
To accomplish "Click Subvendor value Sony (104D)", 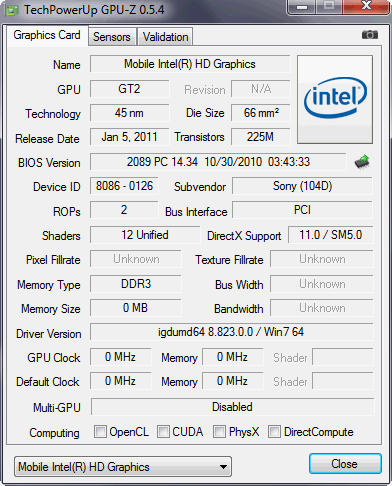I will (302, 186).
